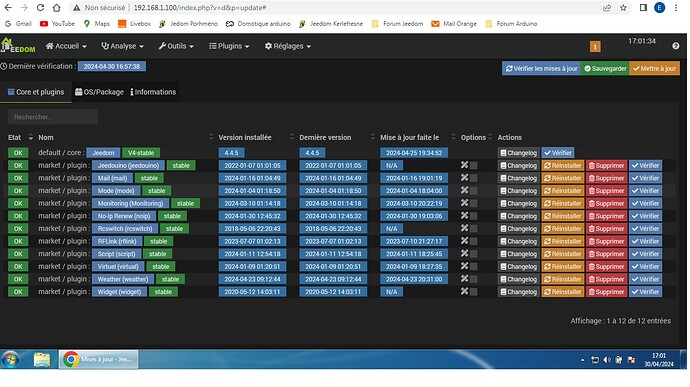This screenshot has width=690, height=387.
Task: Expand the Outils menu
Action: (x=176, y=46)
